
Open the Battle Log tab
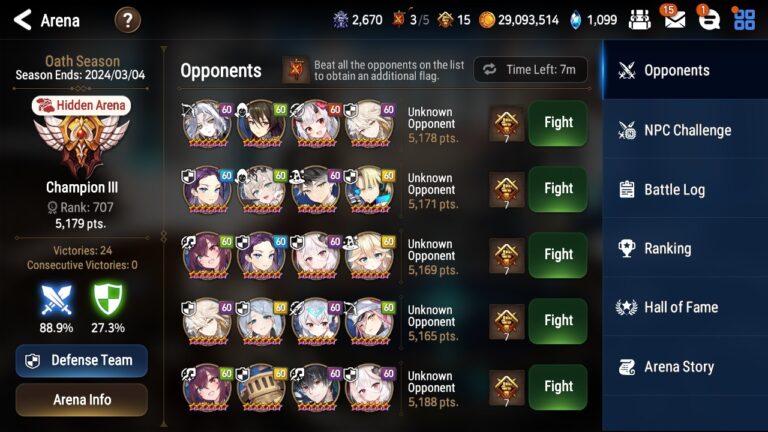685,189
